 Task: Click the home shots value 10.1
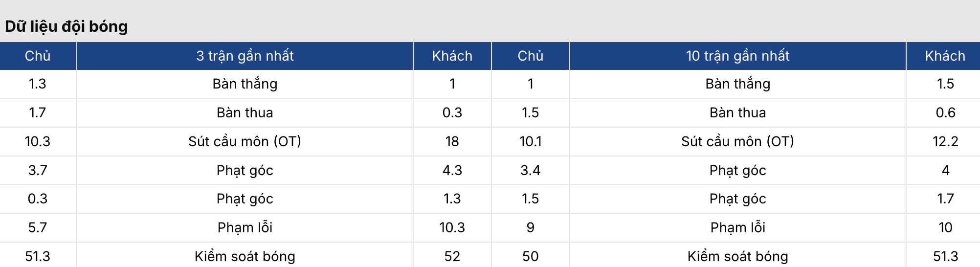click(530, 141)
